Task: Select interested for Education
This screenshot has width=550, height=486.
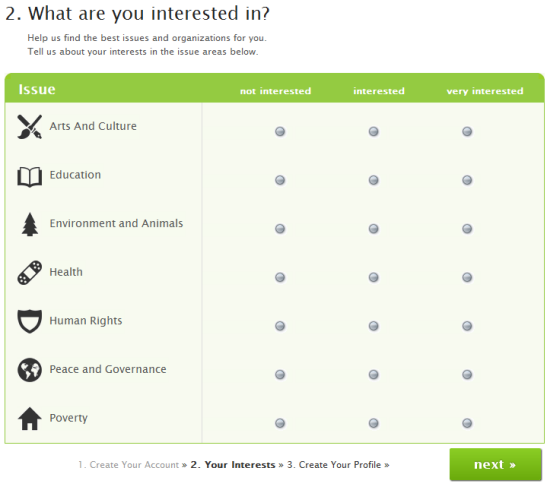Action: [x=374, y=180]
